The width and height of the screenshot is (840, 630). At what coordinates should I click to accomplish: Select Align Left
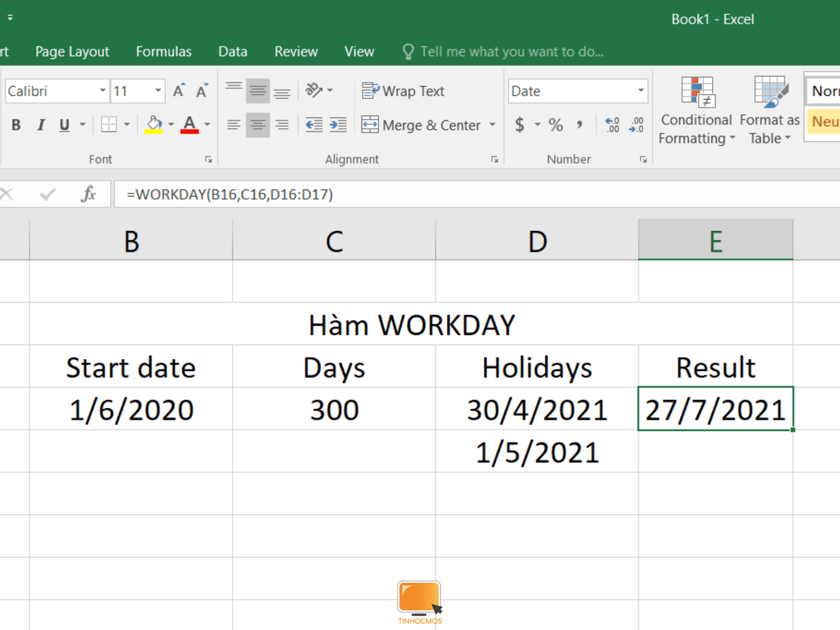[234, 125]
